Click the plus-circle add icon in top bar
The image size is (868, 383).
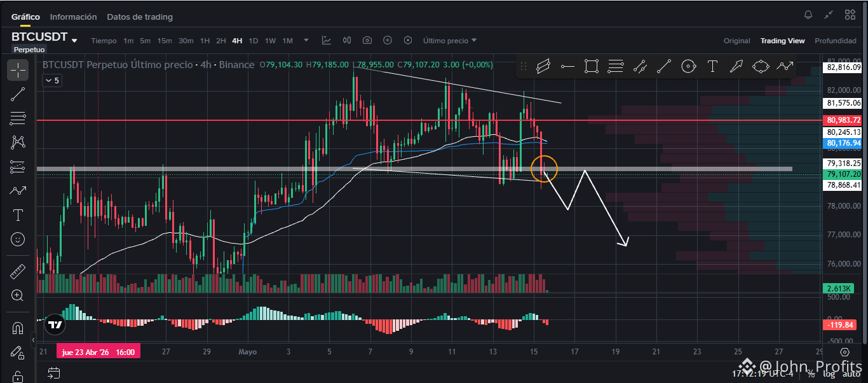pyautogui.click(x=388, y=40)
